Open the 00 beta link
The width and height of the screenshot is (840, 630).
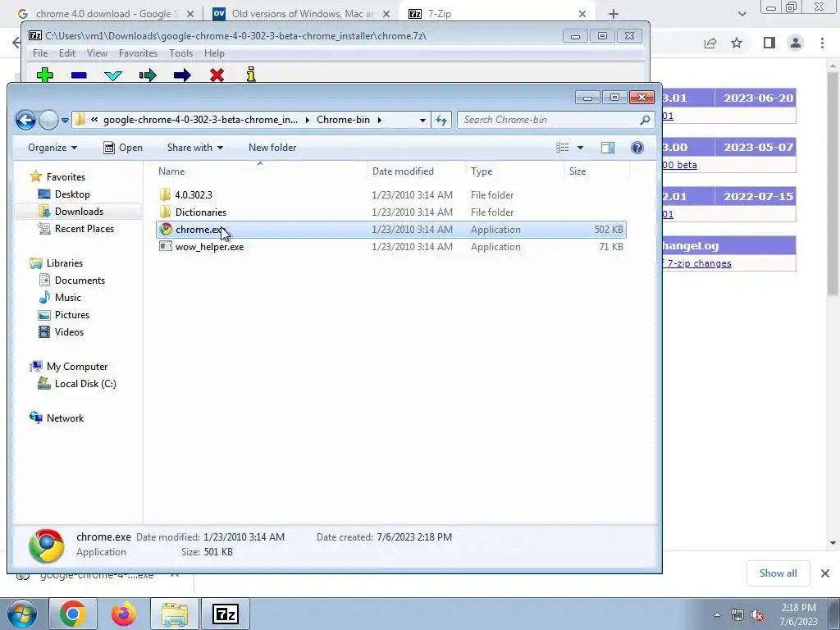(x=680, y=165)
